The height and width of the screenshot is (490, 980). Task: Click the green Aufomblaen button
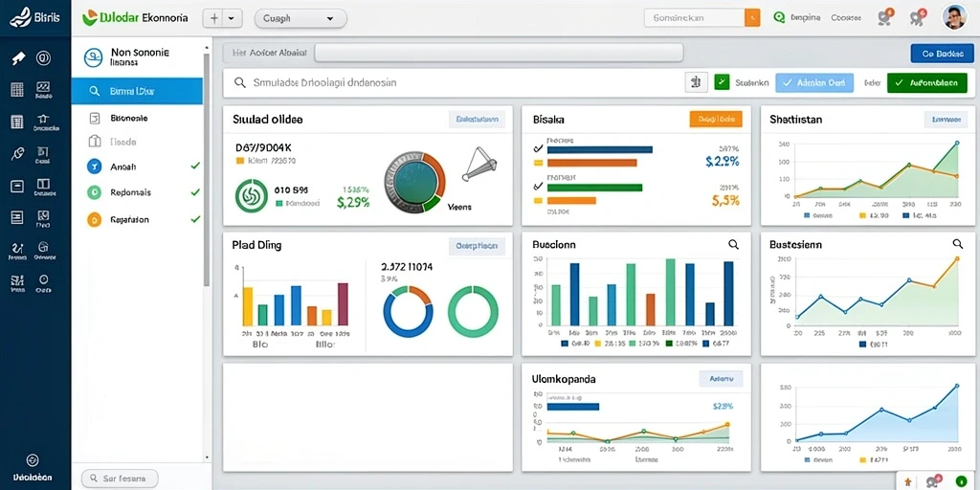pos(926,82)
